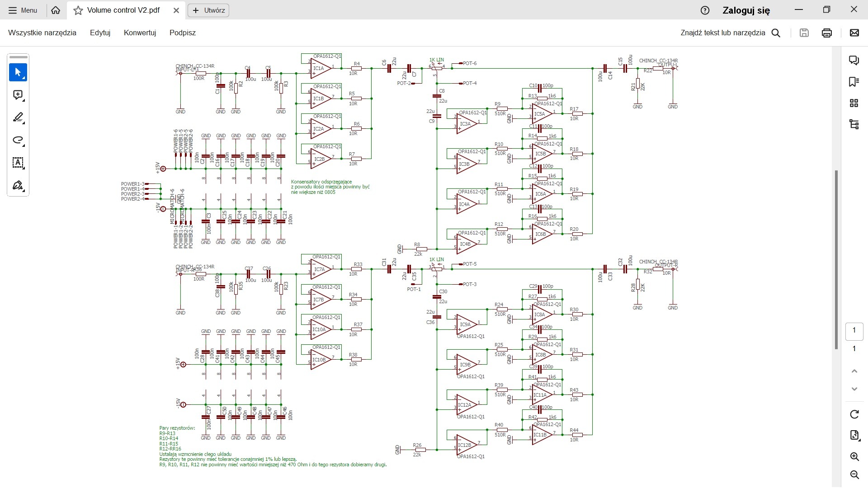The width and height of the screenshot is (868, 488).
Task: Share the file via envelope icon
Action: coord(854,33)
